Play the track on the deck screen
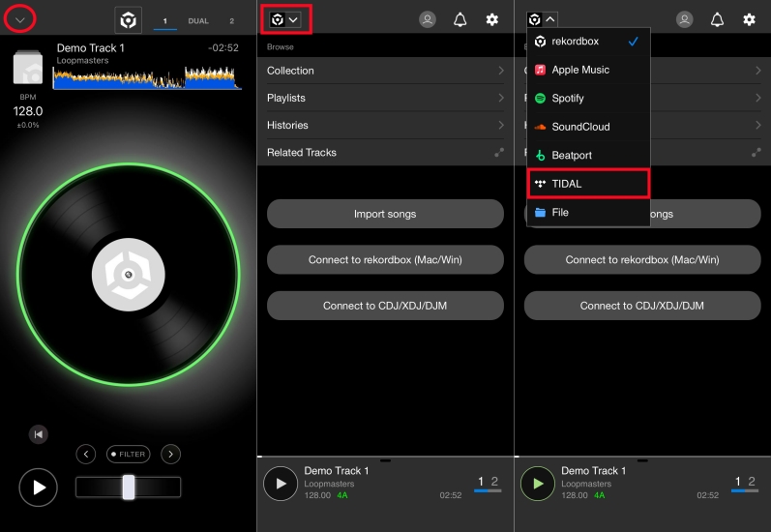This screenshot has width=771, height=532. point(39,488)
